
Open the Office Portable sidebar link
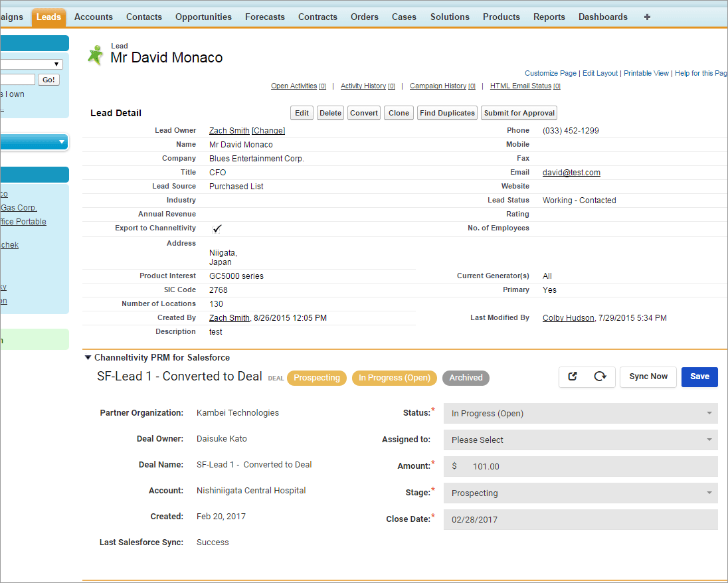pos(23,222)
